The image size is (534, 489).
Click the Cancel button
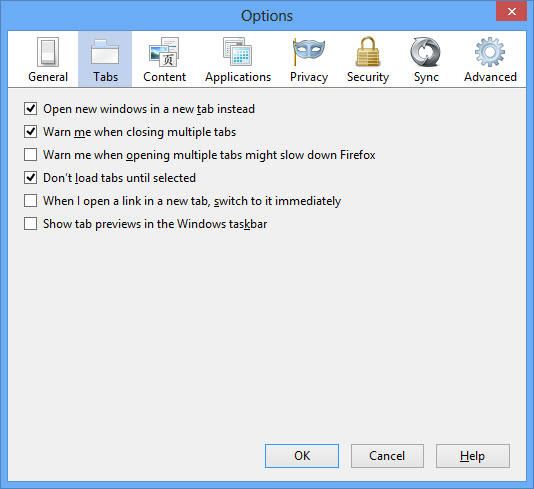coord(387,456)
